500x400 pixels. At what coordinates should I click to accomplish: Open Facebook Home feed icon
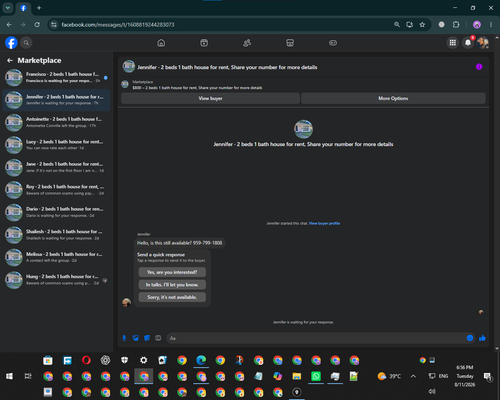pos(161,43)
